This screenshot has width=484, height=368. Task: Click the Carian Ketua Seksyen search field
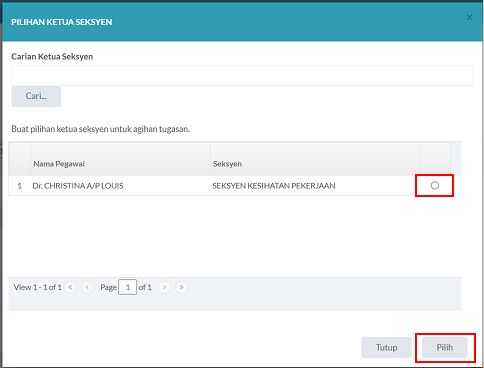click(x=242, y=76)
